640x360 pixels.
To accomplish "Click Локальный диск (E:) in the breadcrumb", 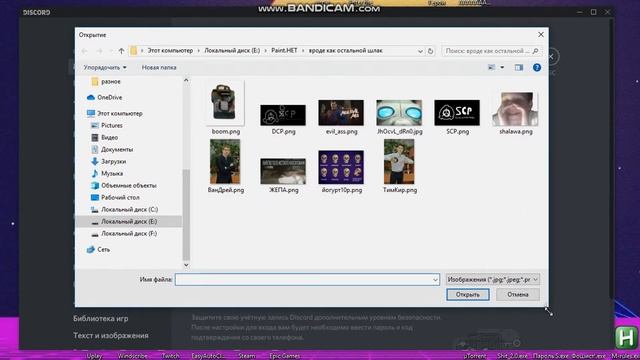I will 232,51.
